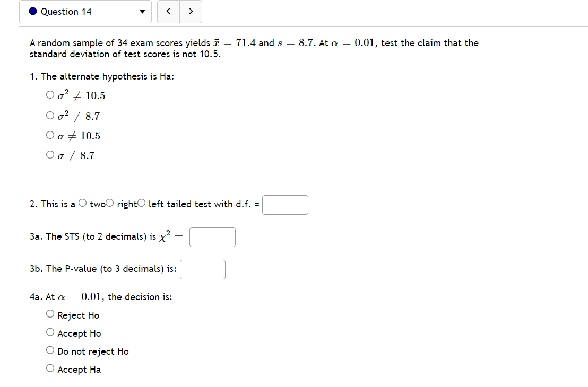Go to the previous question

[168, 11]
